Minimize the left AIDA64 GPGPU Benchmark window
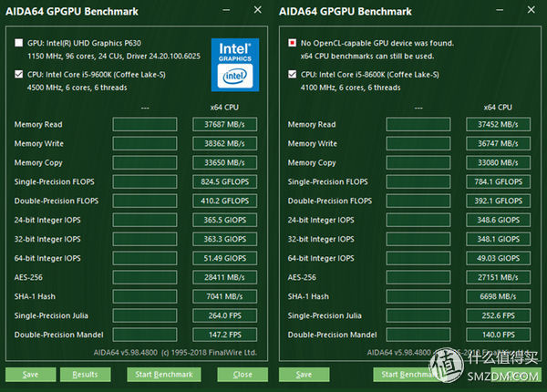 coord(226,10)
